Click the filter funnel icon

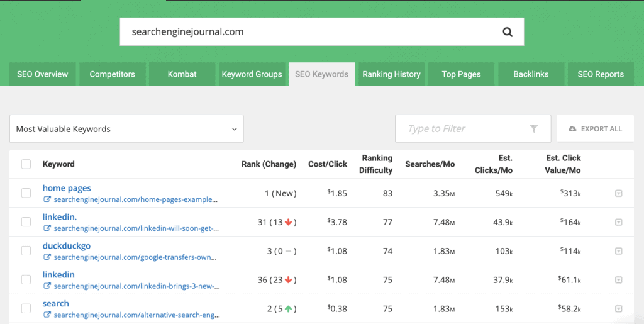(533, 129)
